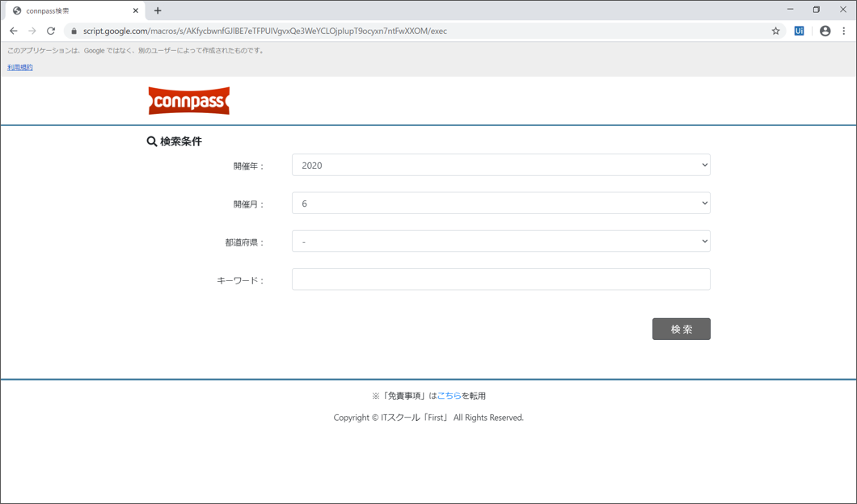Image resolution: width=857 pixels, height=504 pixels.
Task: Expand the 都道府県 dropdown
Action: tap(500, 241)
